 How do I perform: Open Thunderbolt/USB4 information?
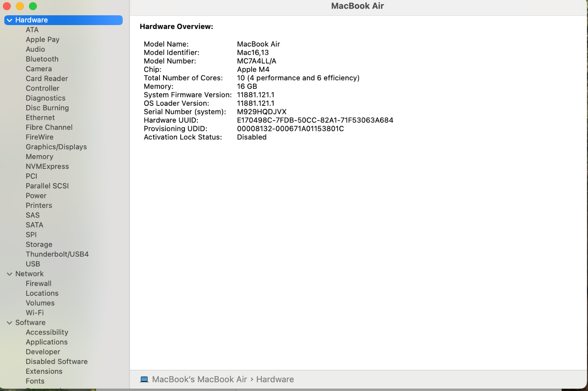pos(57,254)
